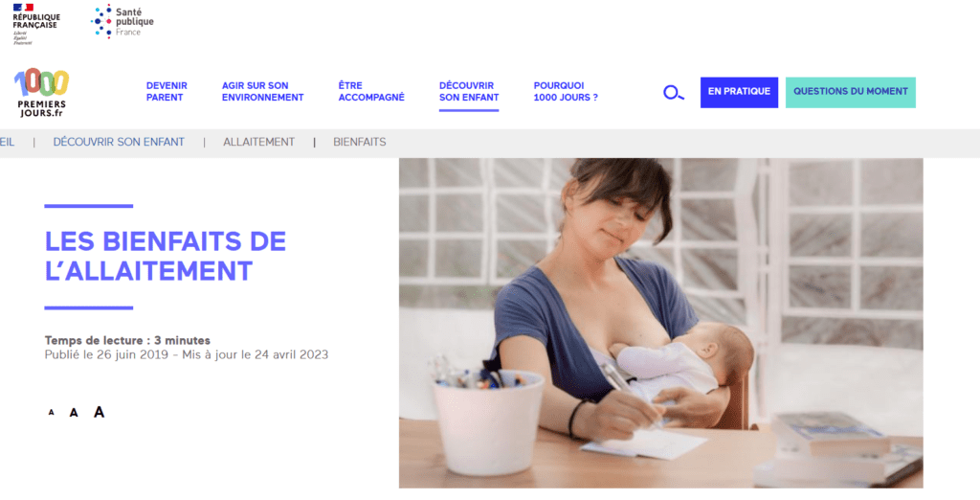Select the smallest text size A
Viewport: 980px width, 500px height.
tap(52, 413)
